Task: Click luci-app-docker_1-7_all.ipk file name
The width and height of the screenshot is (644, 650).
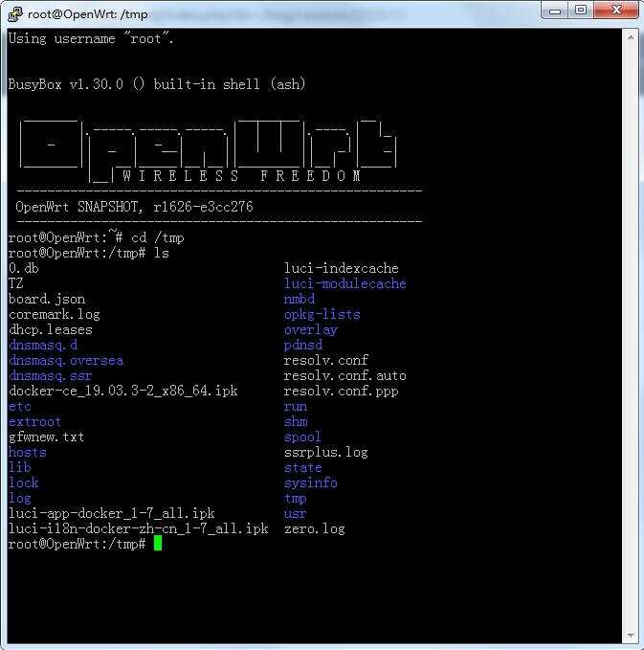Action: coord(111,514)
